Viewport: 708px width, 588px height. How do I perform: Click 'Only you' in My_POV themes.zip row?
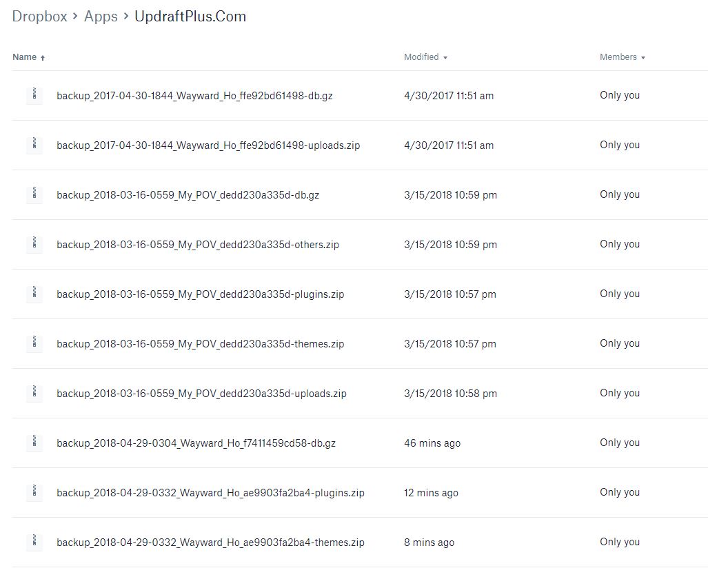620,344
